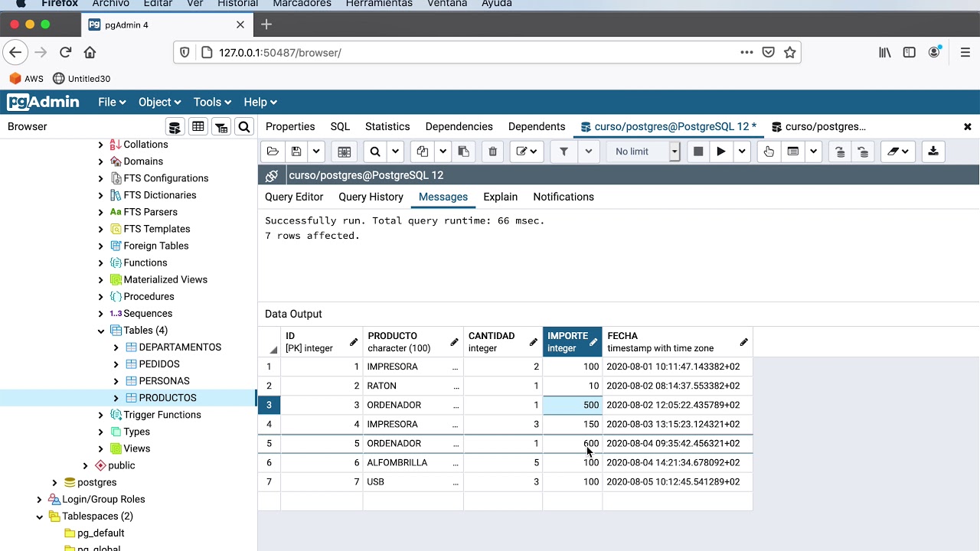The width and height of the screenshot is (980, 551).
Task: Open the Tools menu in pgAdmin
Action: [x=212, y=102]
